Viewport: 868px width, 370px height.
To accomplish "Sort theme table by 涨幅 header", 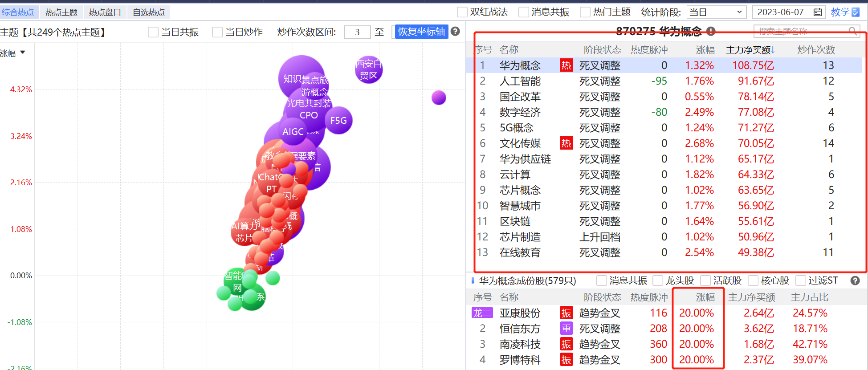I will 705,50.
